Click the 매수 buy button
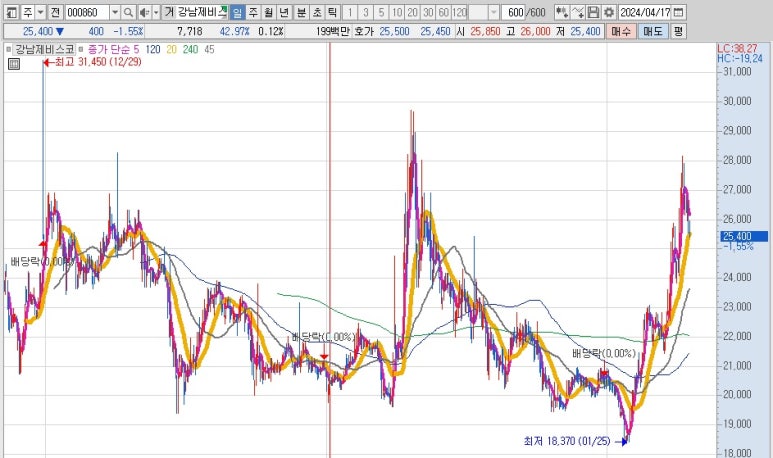 click(x=621, y=32)
